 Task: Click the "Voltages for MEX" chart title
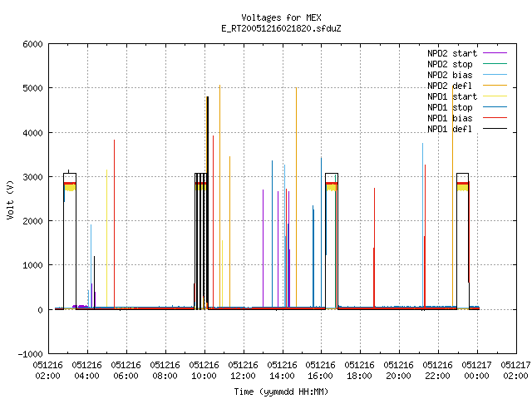(281, 17)
